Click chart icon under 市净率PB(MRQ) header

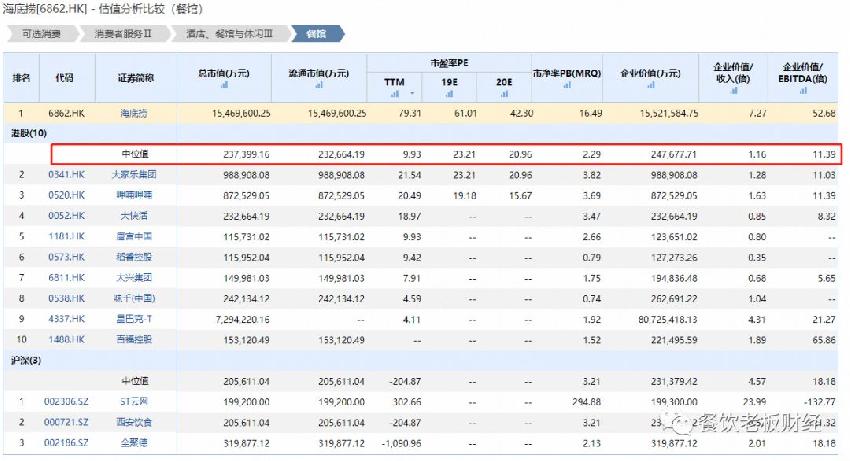tap(566, 85)
